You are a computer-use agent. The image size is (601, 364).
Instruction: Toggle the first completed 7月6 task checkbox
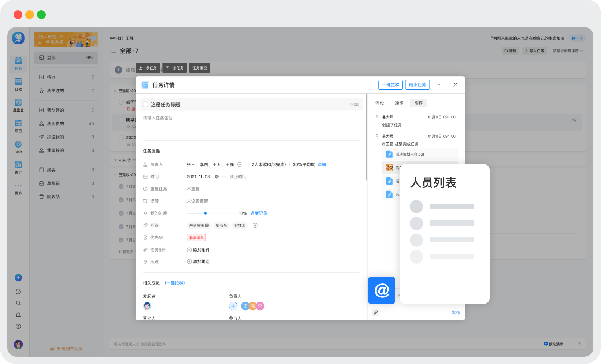tap(121, 186)
